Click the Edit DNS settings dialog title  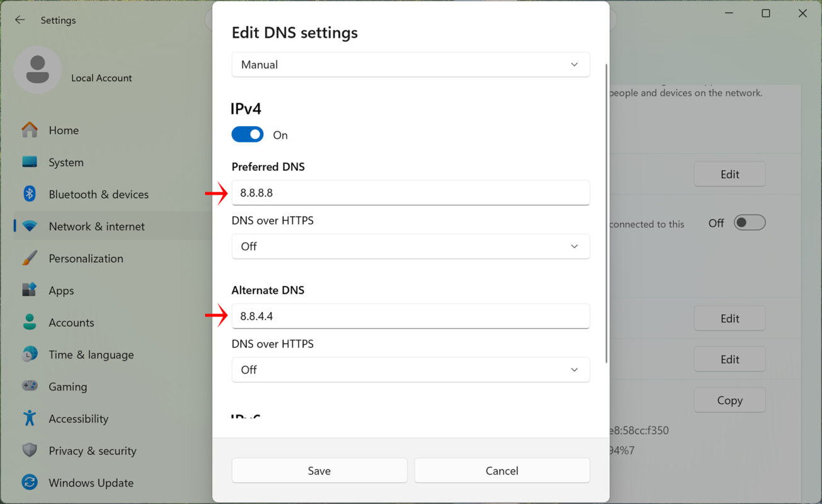(x=295, y=33)
